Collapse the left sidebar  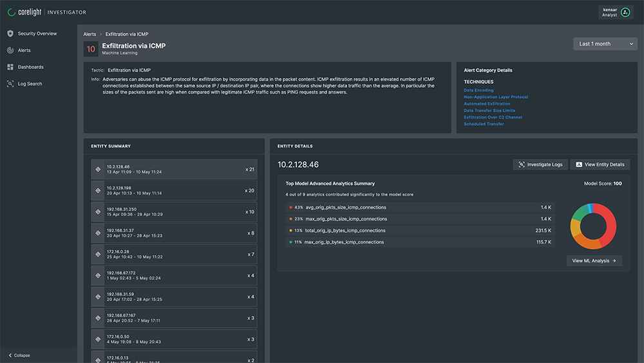click(x=19, y=355)
